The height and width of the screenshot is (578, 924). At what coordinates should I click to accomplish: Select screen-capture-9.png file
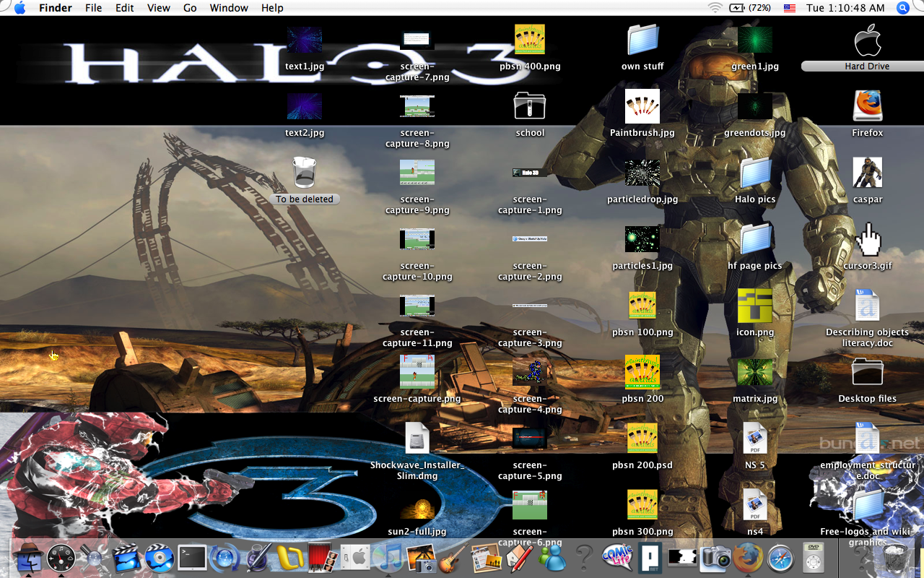tap(417, 173)
